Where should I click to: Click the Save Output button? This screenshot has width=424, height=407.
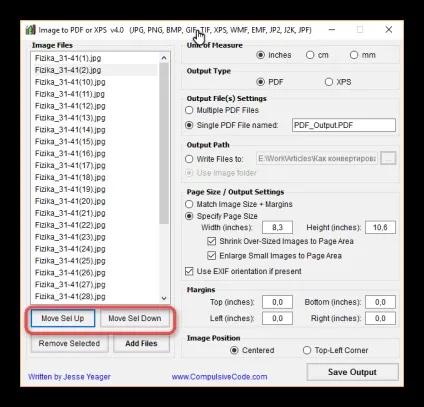[x=352, y=372]
